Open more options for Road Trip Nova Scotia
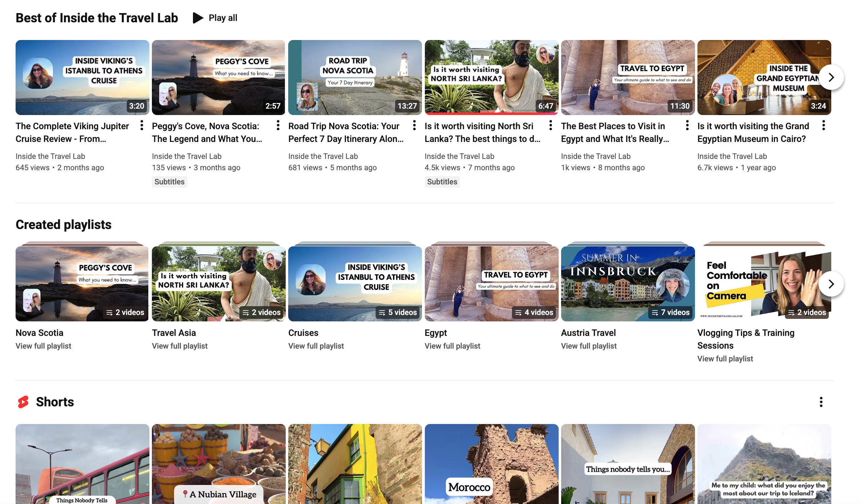This screenshot has width=861, height=504. coord(414,125)
